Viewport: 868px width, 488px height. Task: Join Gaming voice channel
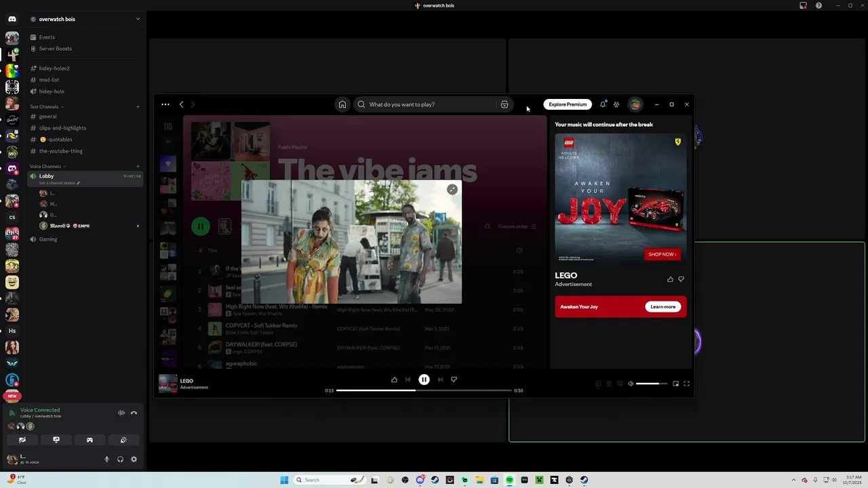[x=85, y=239]
